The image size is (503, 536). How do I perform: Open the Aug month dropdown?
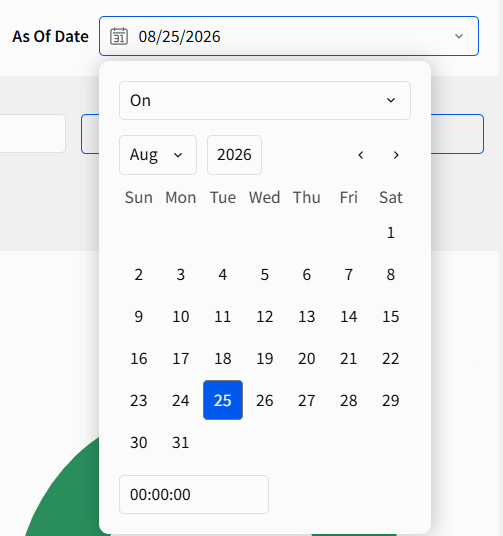tap(158, 155)
